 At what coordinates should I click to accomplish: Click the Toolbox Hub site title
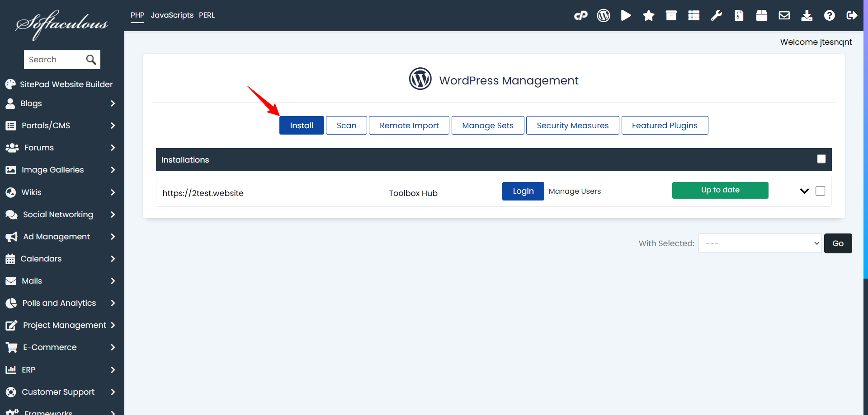[x=413, y=193]
